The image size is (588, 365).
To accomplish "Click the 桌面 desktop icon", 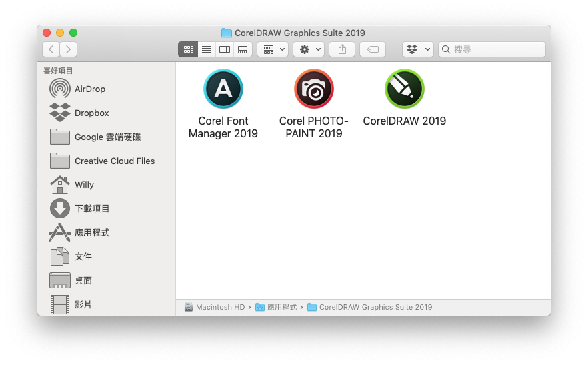I will coord(59,280).
